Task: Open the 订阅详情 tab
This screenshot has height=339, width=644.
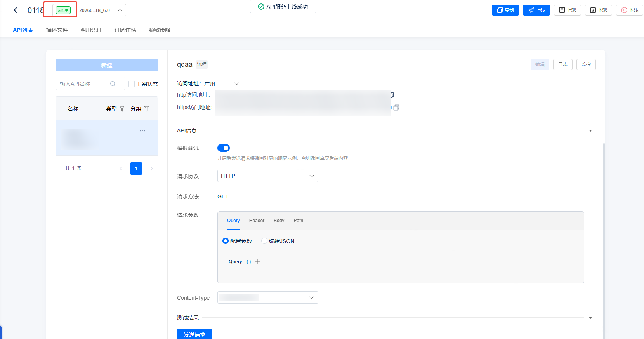Action: tap(125, 30)
